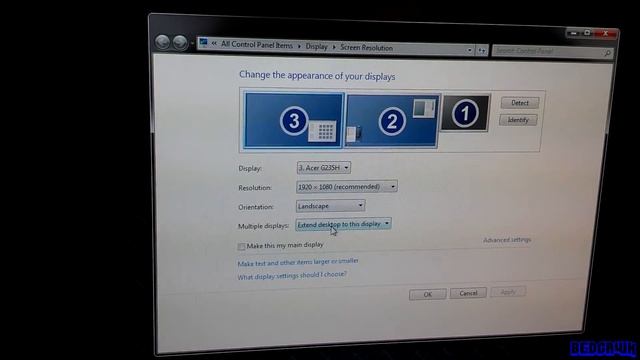The image size is (640, 360).
Task: Click All Control Panel Items breadcrumb
Action: pyautogui.click(x=257, y=45)
